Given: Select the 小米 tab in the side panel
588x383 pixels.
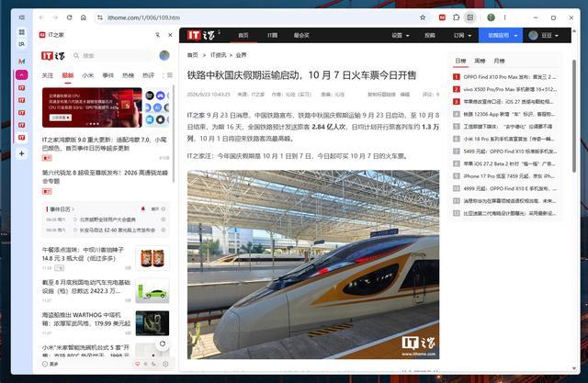Looking at the screenshot, I should 88,75.
